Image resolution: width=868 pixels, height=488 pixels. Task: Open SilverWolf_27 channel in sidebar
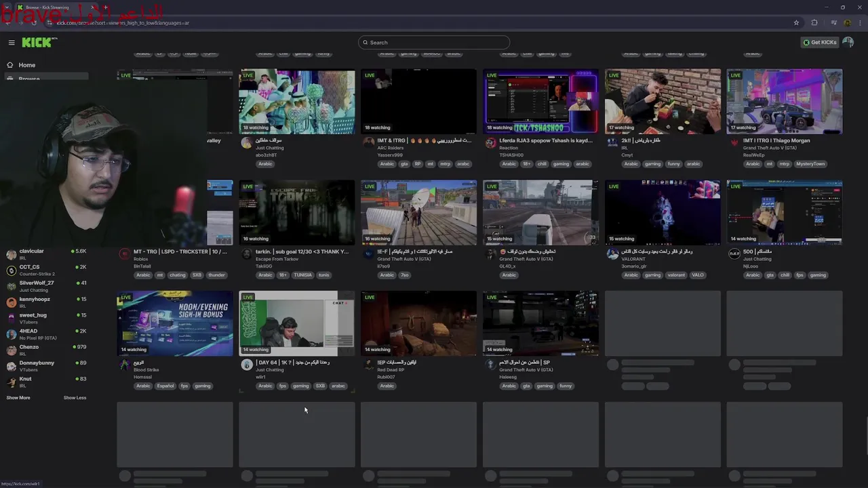45,286
